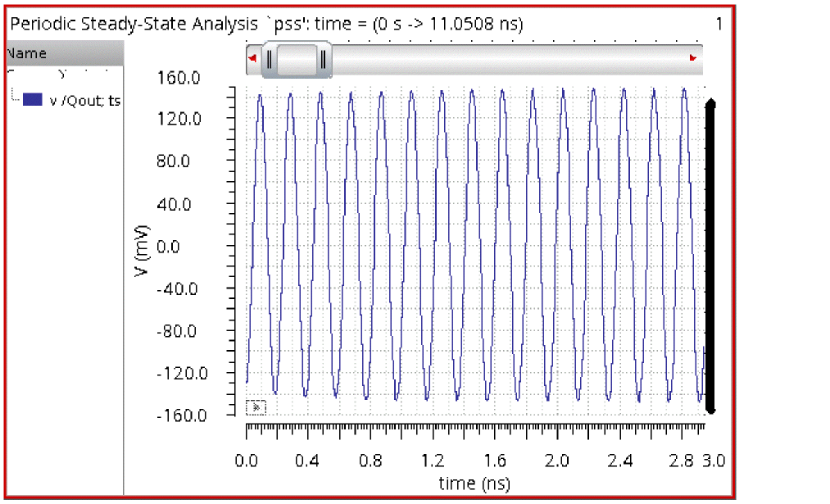Click the 40.0 y-axis value

[x=174, y=204]
